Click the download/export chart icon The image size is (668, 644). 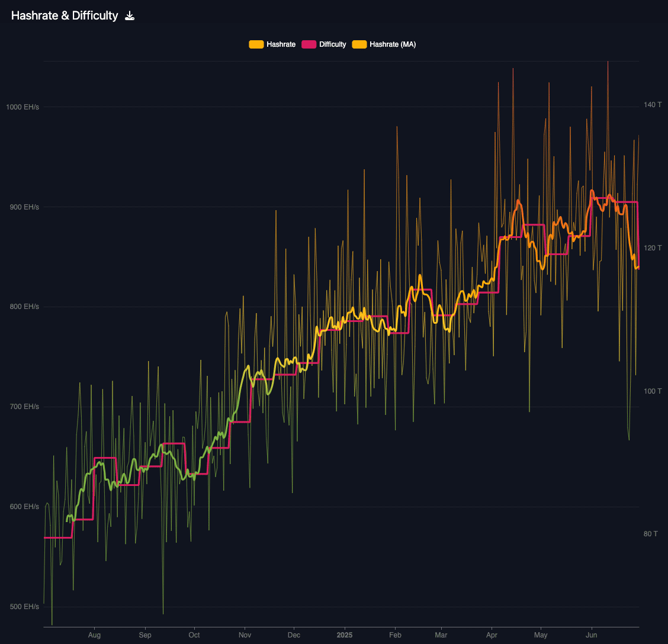click(x=130, y=15)
